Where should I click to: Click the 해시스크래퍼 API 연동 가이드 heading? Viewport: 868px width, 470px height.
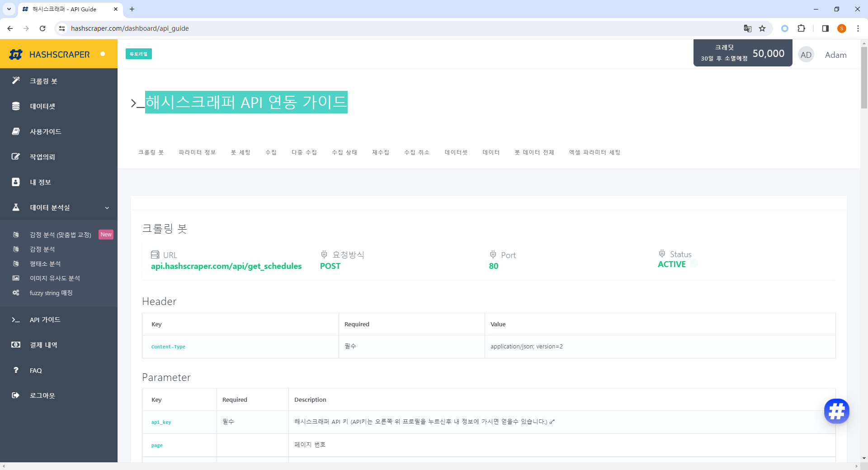(246, 102)
